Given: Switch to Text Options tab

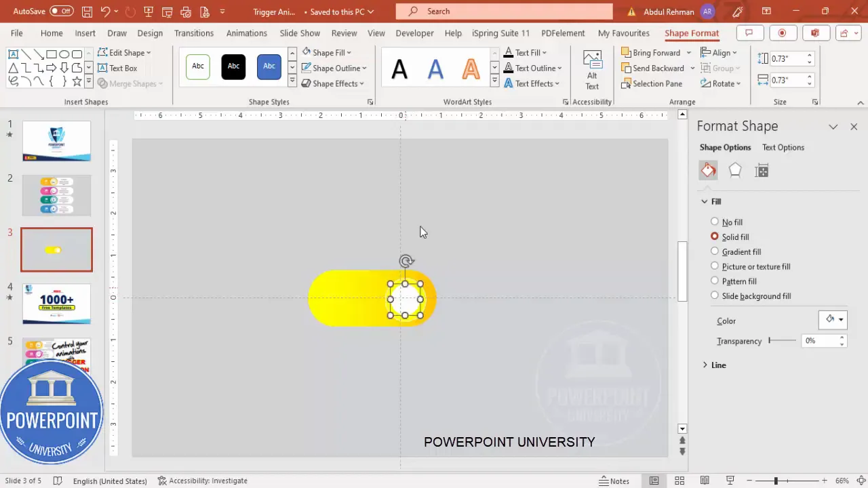Looking at the screenshot, I should coord(783,147).
